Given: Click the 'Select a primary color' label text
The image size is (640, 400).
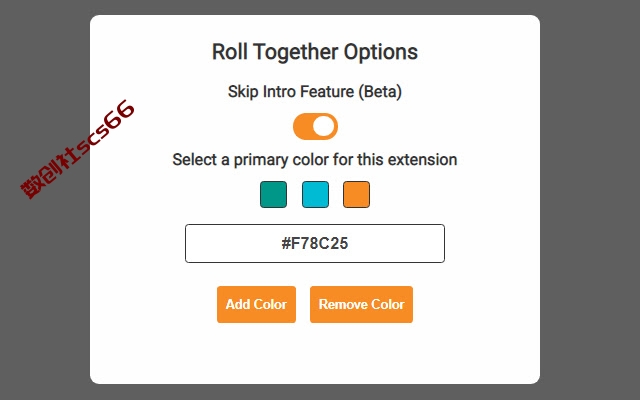Looking at the screenshot, I should (x=315, y=160).
